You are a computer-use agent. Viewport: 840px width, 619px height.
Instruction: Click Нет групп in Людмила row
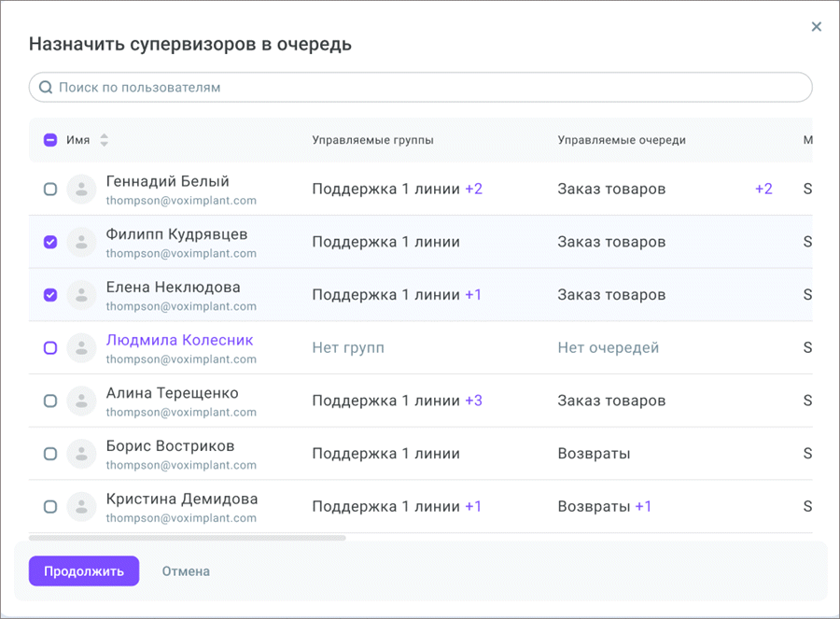[348, 348]
